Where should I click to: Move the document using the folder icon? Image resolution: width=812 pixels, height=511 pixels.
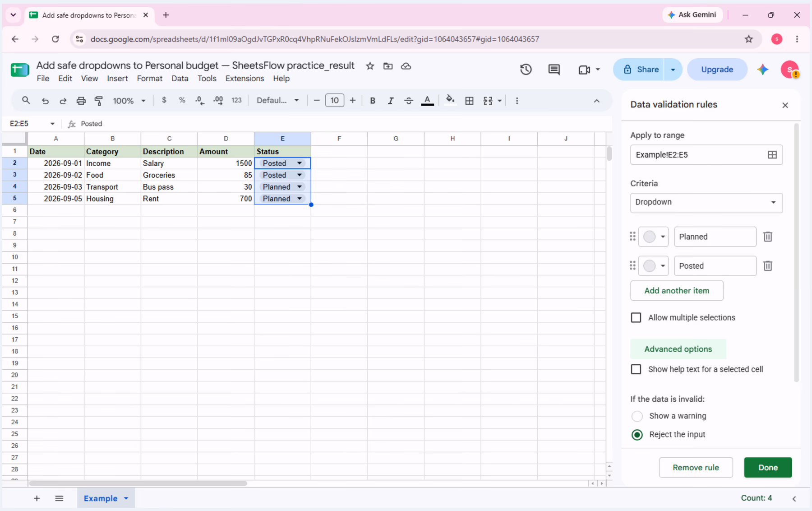point(388,66)
